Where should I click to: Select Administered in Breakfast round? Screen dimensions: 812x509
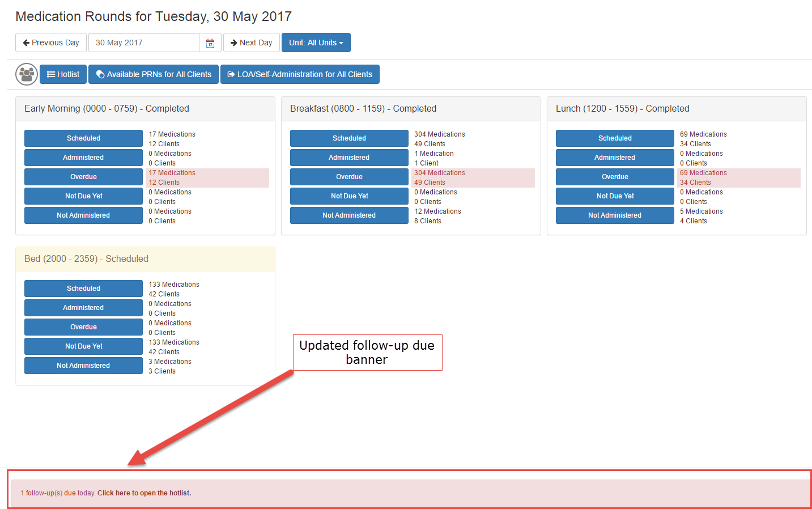click(349, 158)
